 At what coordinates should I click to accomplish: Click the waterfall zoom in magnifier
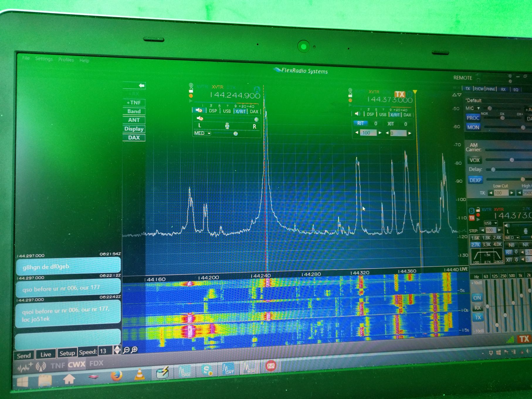click(x=134, y=349)
